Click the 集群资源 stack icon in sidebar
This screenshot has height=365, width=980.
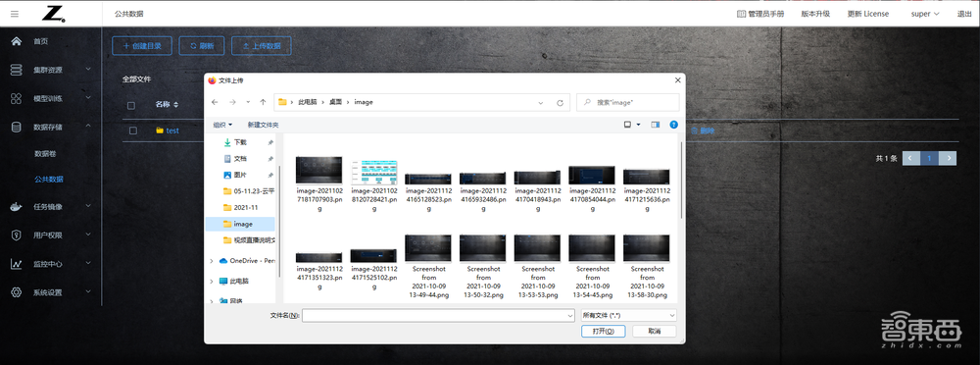pyautogui.click(x=17, y=70)
